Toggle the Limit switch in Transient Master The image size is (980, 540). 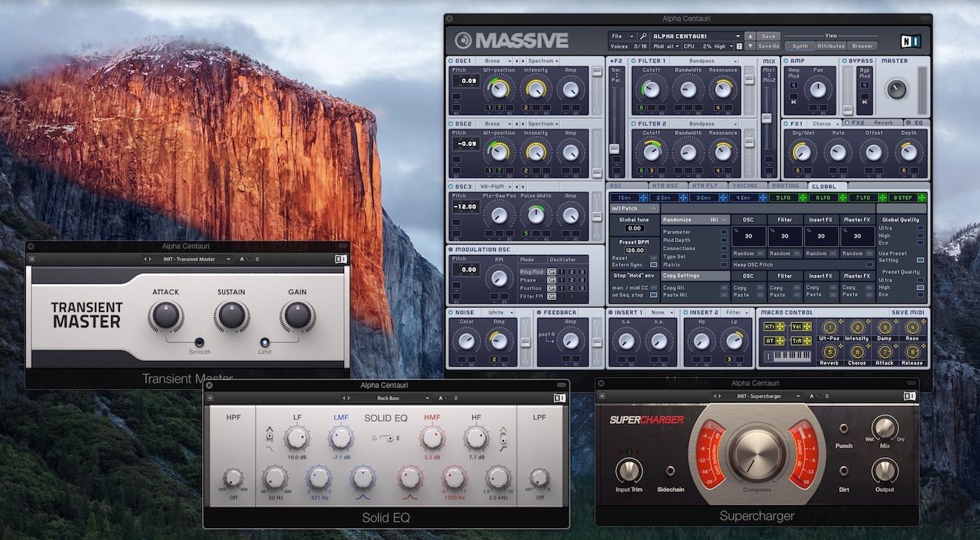[x=265, y=342]
